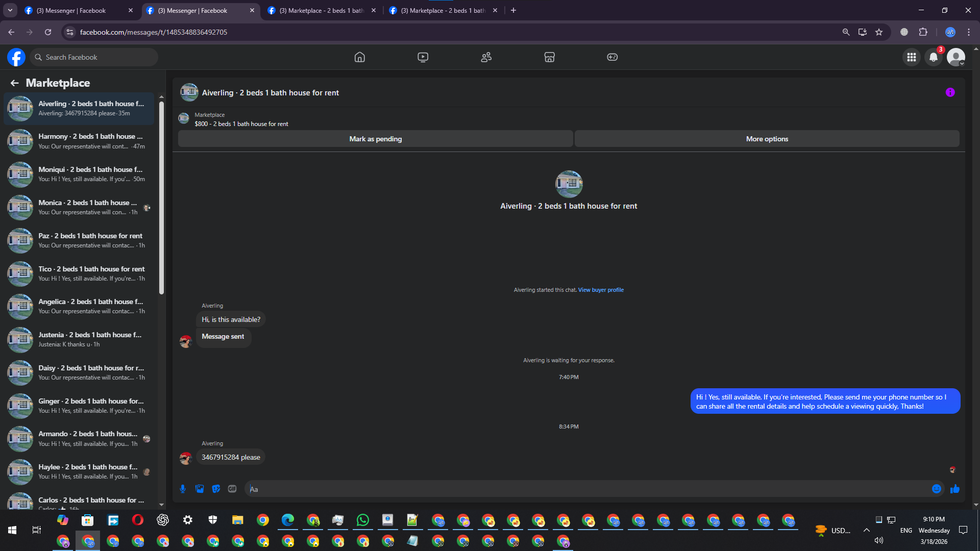Viewport: 980px width, 551px height.
Task: Go to Marketplace from top navigation
Action: (x=549, y=57)
